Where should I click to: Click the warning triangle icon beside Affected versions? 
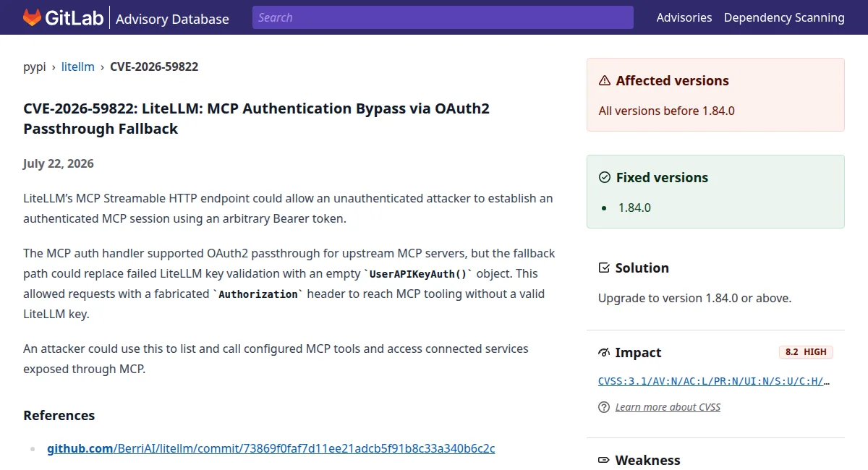[x=605, y=81]
